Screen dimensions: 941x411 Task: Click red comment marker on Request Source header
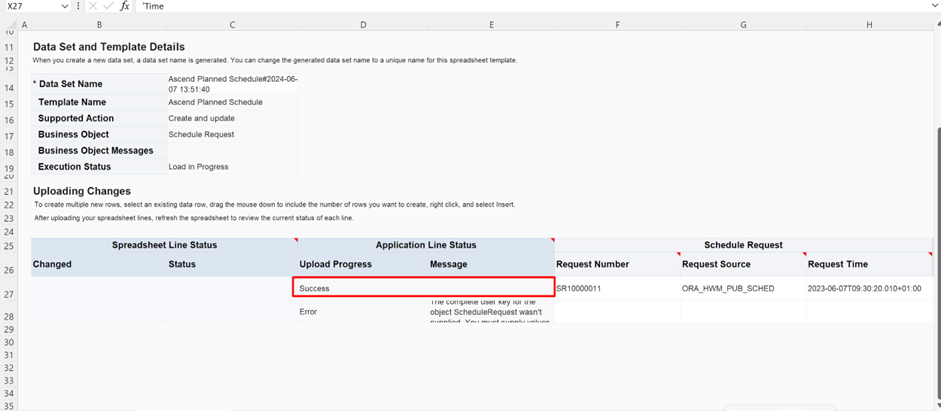point(804,255)
